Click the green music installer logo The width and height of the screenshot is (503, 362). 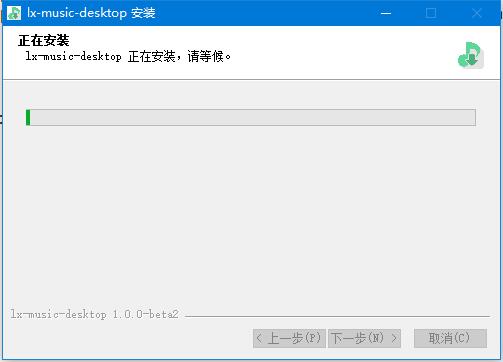[470, 55]
